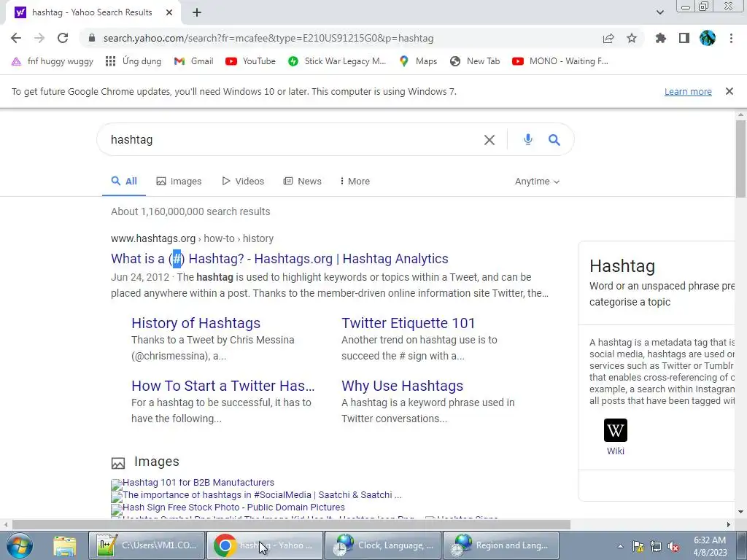
Task: Clear the search box with X
Action: (489, 139)
